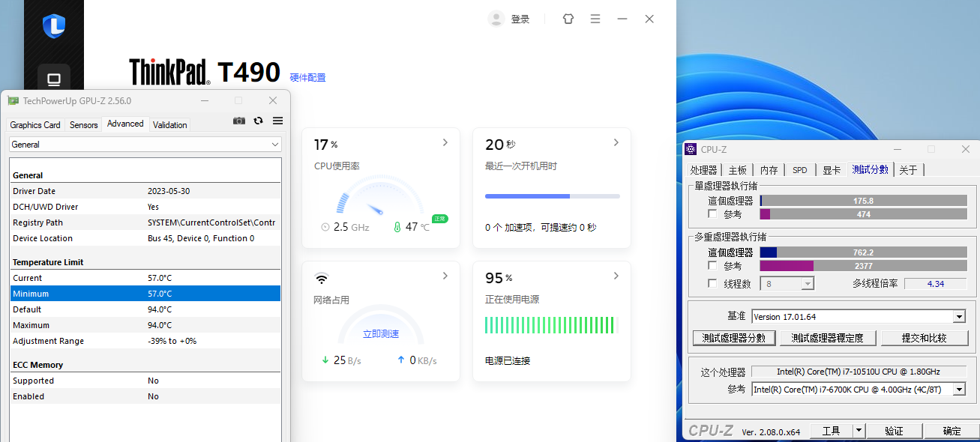Open the 关于 tab in CPU-Z

[x=908, y=170]
